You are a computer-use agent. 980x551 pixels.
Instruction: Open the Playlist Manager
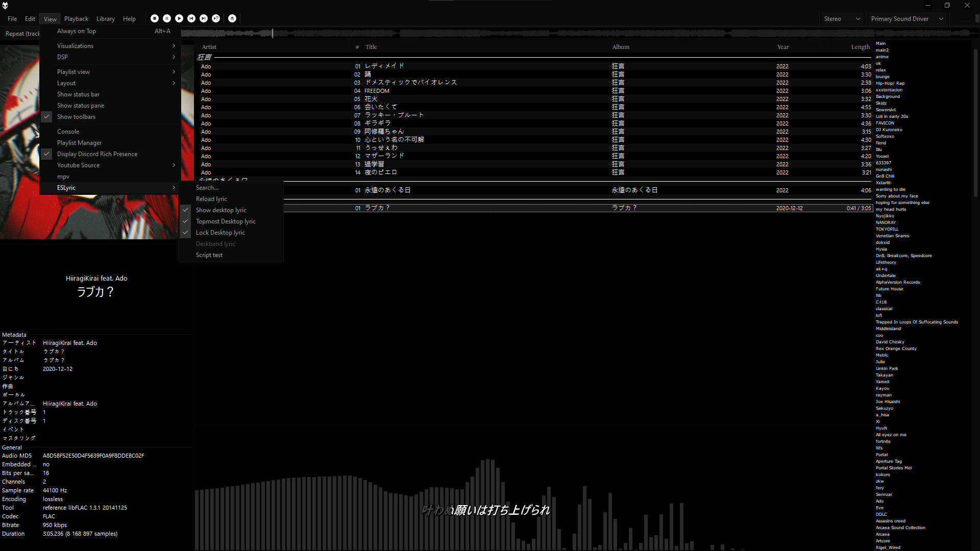coord(79,142)
